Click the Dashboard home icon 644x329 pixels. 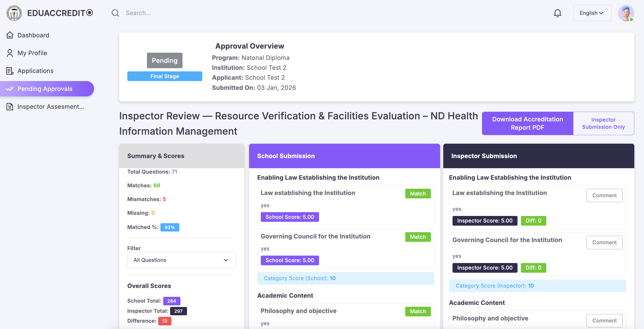click(x=10, y=35)
